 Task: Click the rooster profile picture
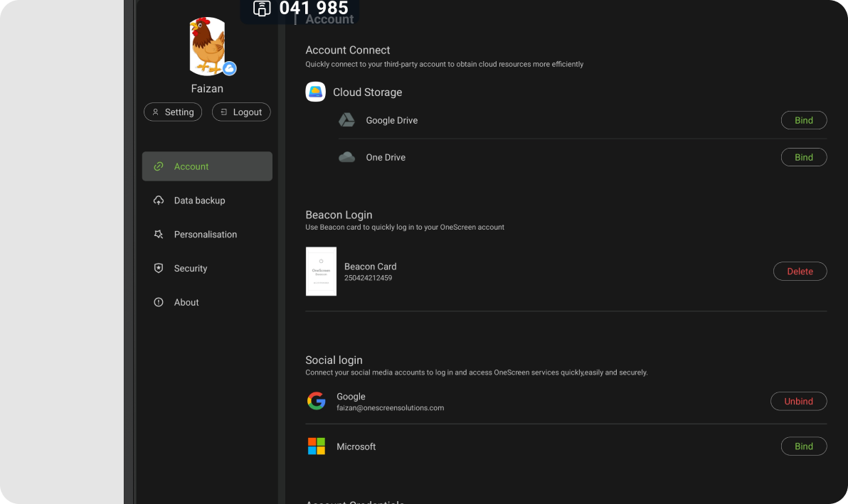(x=206, y=46)
